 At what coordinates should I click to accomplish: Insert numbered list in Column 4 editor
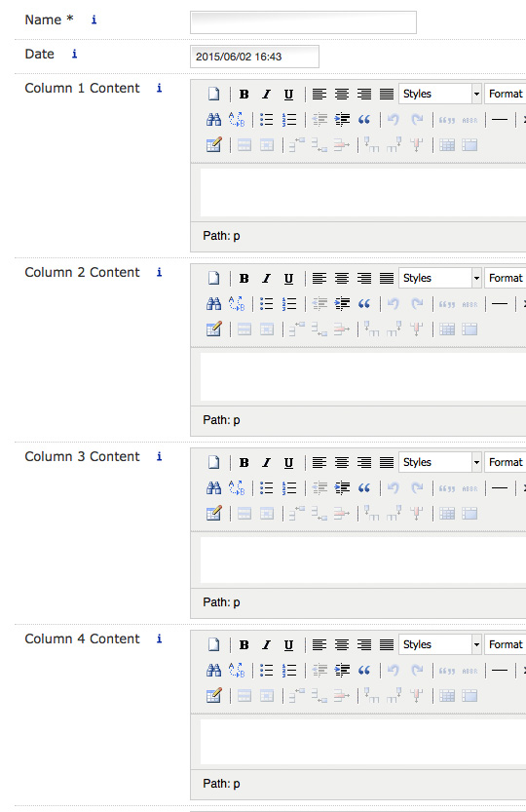(x=289, y=671)
